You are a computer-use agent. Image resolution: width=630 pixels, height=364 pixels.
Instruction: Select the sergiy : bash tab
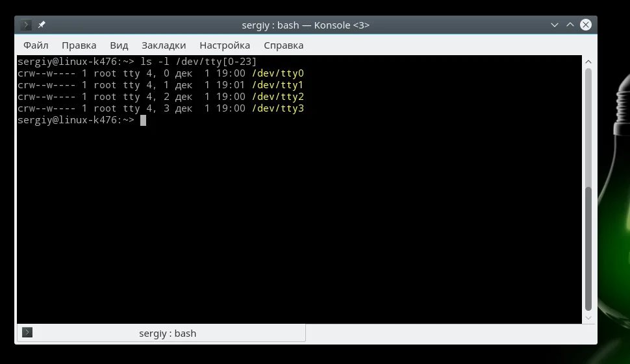coord(161,333)
